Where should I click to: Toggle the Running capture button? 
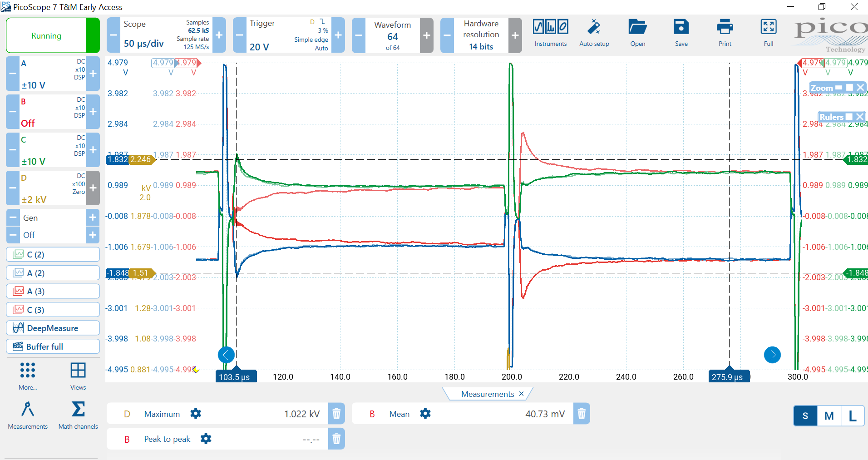click(46, 35)
